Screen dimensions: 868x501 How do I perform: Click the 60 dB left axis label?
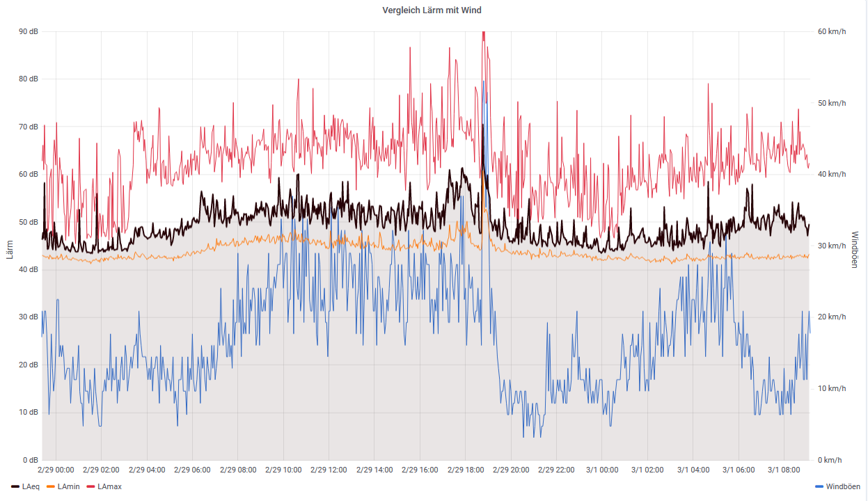tap(29, 174)
